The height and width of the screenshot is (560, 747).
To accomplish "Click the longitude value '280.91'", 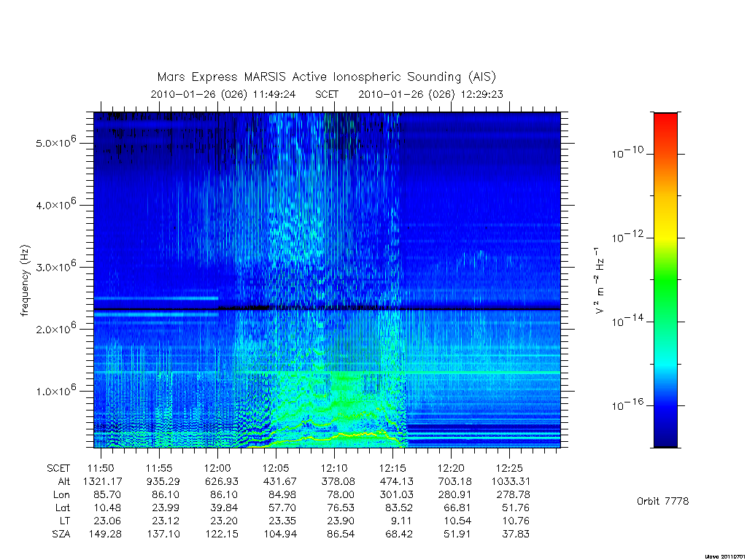I will click(455, 495).
